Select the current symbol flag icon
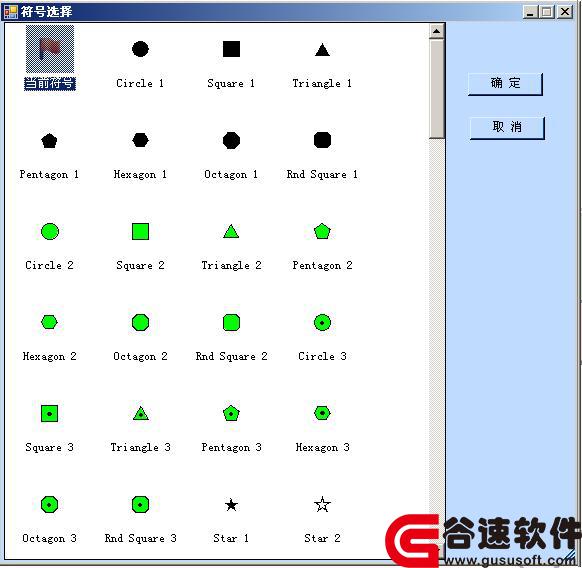The height and width of the screenshot is (568, 582). coord(50,49)
